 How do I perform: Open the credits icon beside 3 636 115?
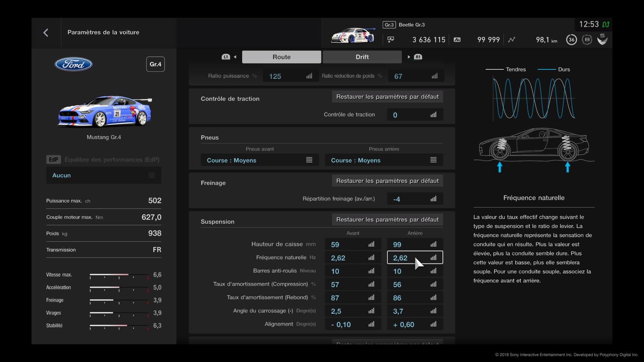click(391, 40)
